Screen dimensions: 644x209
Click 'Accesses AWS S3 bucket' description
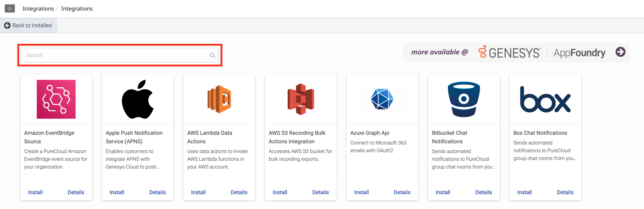(301, 155)
